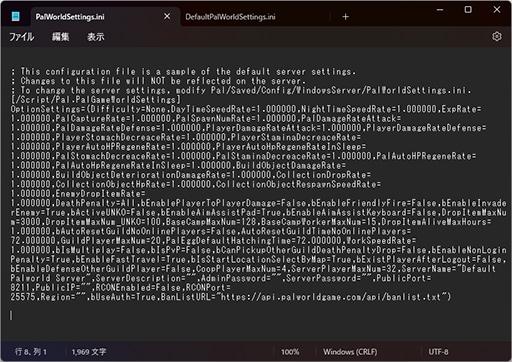Click the line and column indicator 行 8、列 1
Viewport: 512px width, 362px height.
31,352
